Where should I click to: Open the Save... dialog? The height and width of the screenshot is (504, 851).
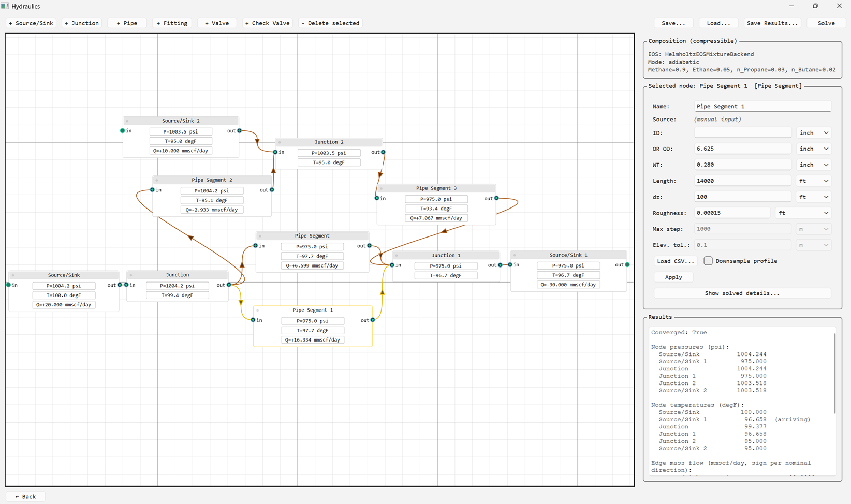point(673,23)
